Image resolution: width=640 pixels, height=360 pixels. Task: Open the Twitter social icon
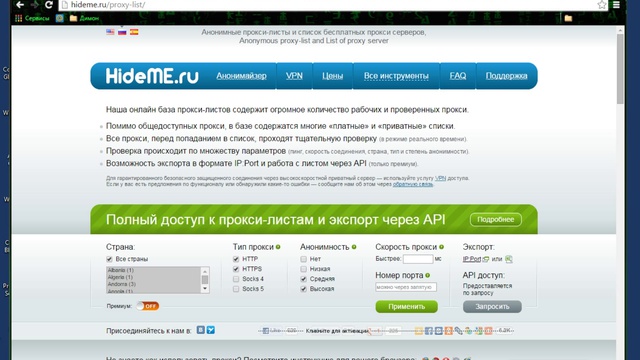(x=211, y=330)
